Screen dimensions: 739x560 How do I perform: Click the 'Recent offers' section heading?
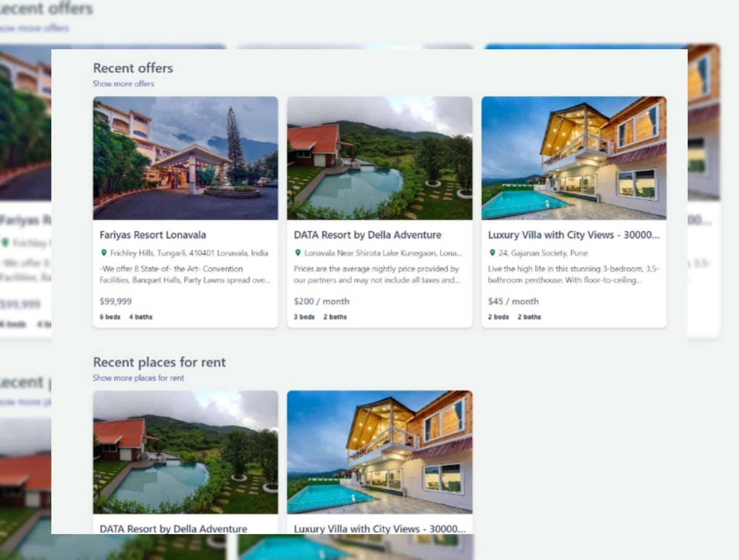(x=133, y=68)
